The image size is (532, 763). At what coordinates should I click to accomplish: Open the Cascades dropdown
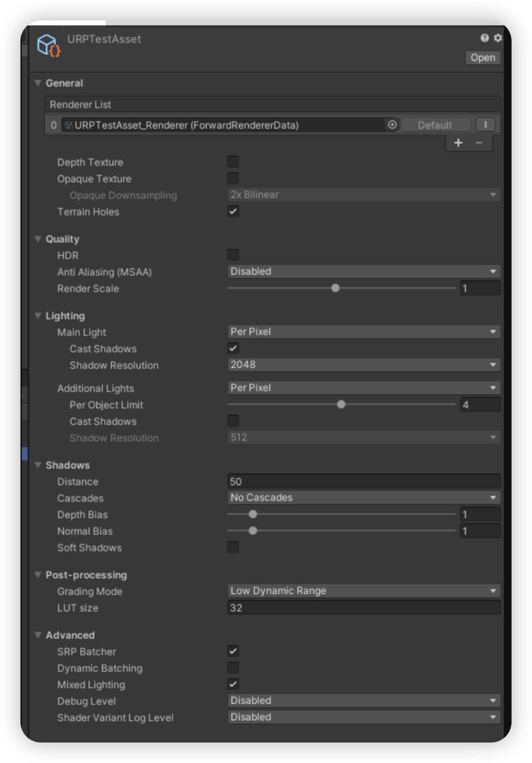(x=364, y=497)
